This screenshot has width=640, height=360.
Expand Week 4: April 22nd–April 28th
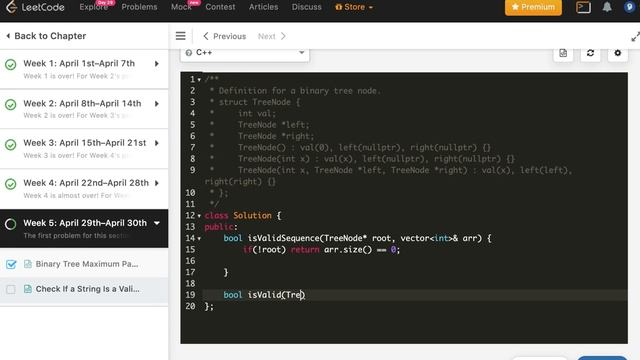157,183
